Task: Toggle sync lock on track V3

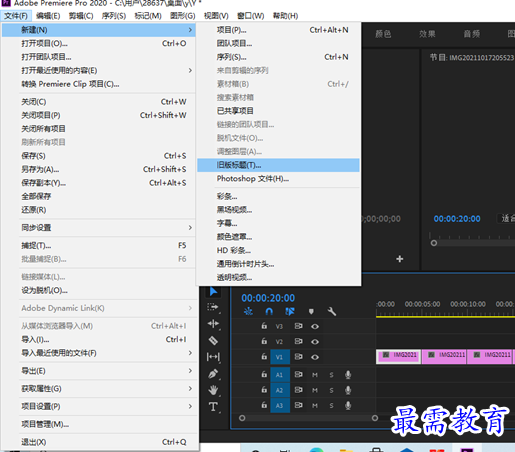Action: (x=298, y=326)
